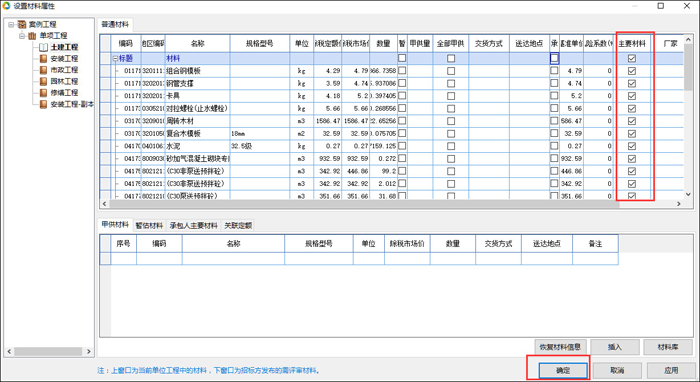This screenshot has height=382, width=700.
Task: Toggle 主要材料 checkbox for 水泥
Action: pyautogui.click(x=632, y=146)
